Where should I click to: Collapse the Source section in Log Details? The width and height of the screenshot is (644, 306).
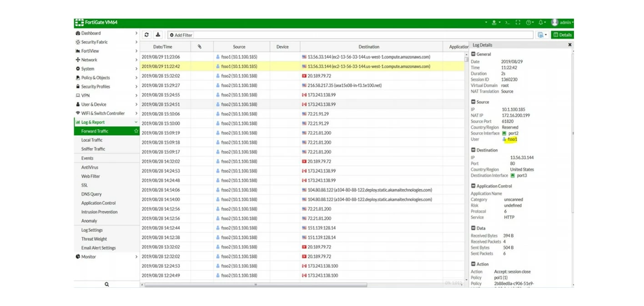[x=473, y=102]
